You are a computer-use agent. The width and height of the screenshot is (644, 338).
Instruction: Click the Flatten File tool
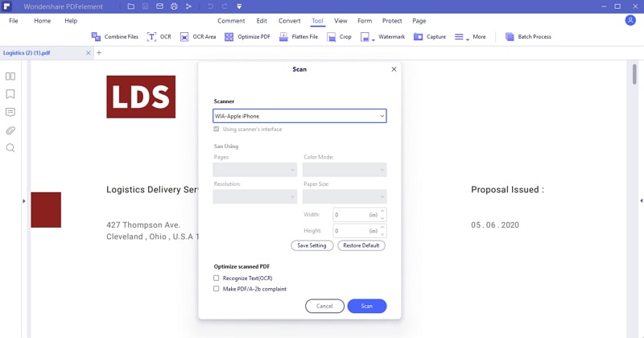click(x=299, y=36)
